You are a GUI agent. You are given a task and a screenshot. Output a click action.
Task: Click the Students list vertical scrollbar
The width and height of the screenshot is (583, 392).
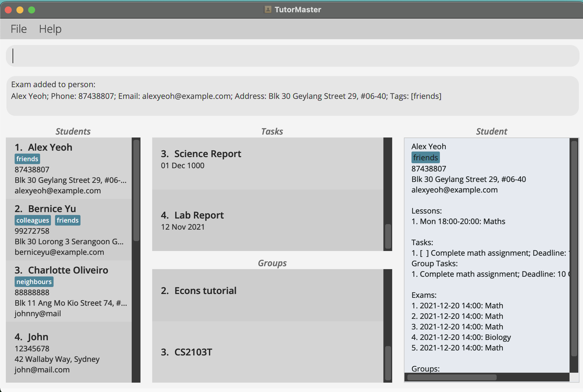[136, 190]
